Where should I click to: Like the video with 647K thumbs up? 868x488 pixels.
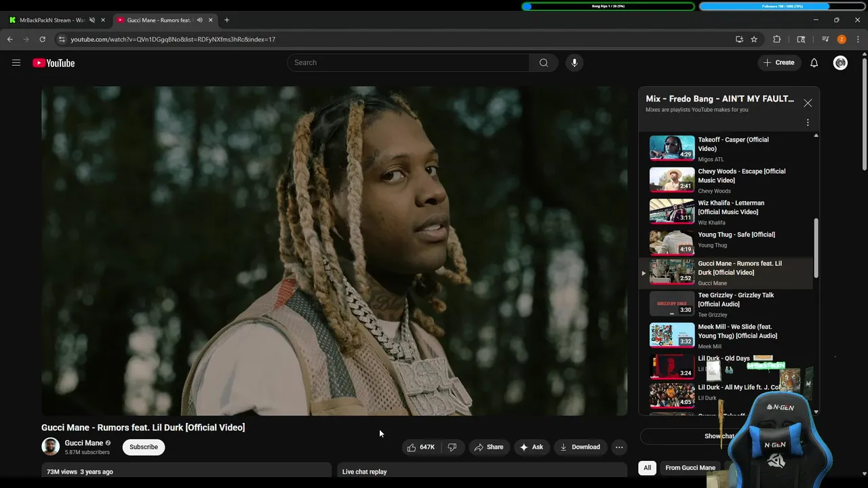tap(420, 447)
